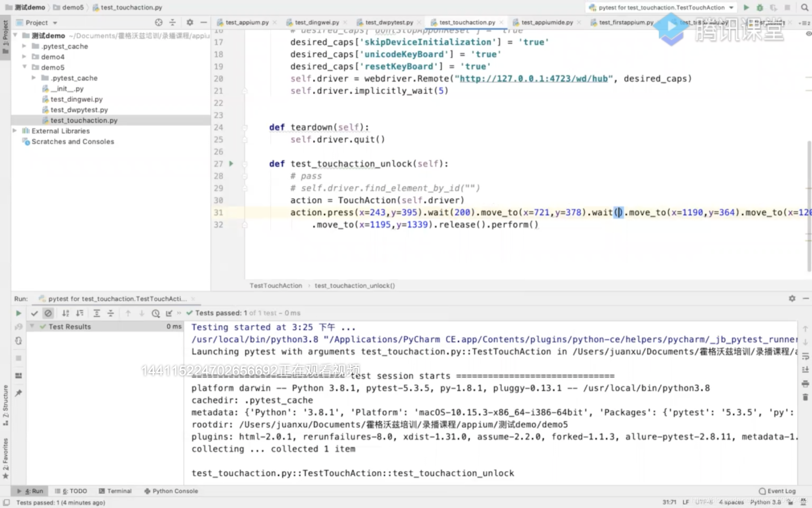Open the 127.0.0.1:4723 hub URL
The image size is (812, 508).
(x=533, y=79)
